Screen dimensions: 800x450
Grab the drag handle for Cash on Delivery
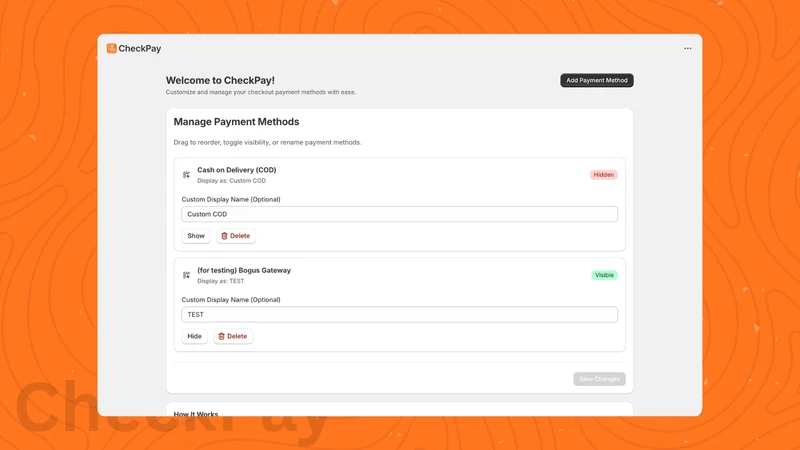[x=186, y=174]
